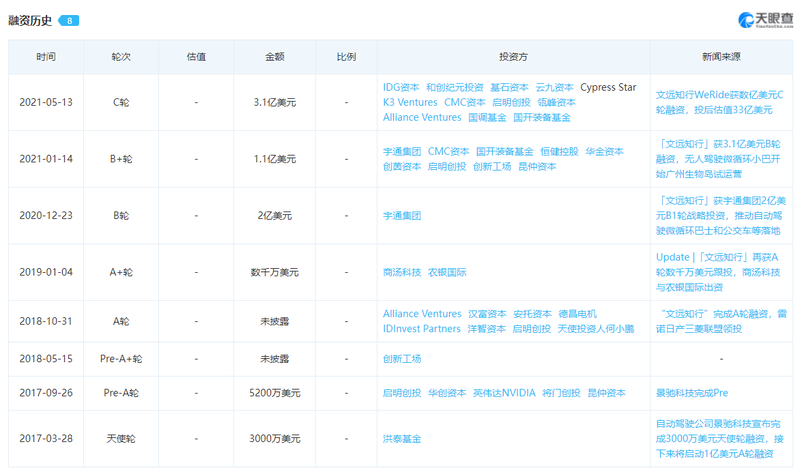Open 和创纪元投资 investor link

(455, 87)
